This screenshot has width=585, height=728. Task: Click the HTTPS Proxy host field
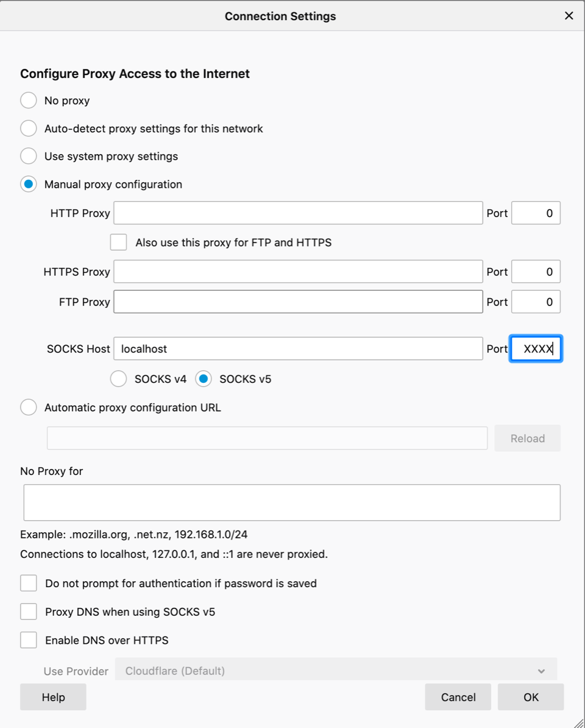click(298, 272)
